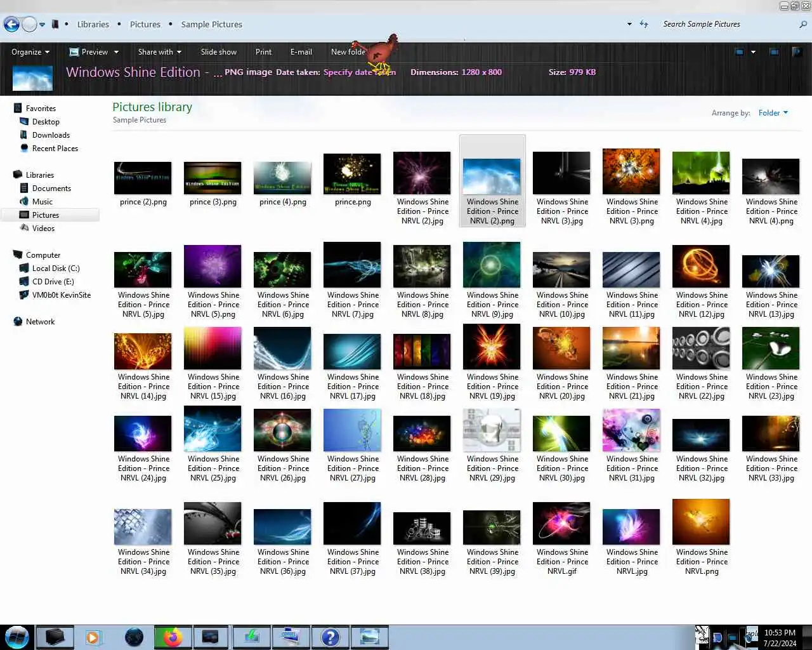Click the Help icon in the toolbar

(797, 52)
